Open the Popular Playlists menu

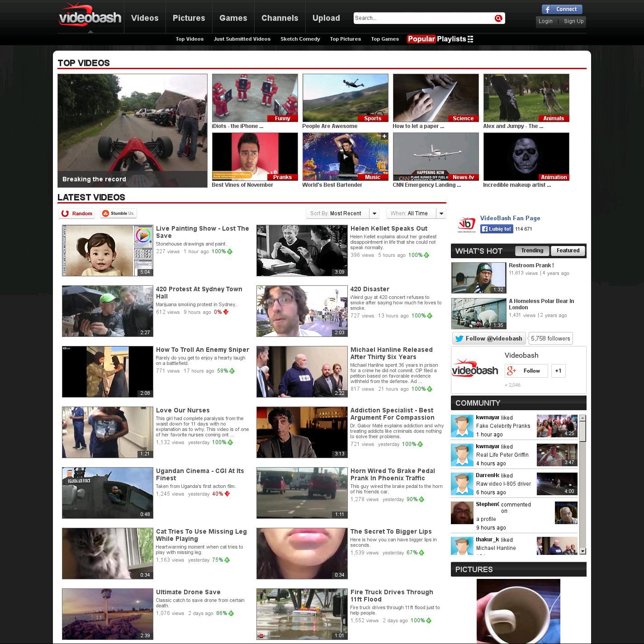pyautogui.click(x=440, y=39)
